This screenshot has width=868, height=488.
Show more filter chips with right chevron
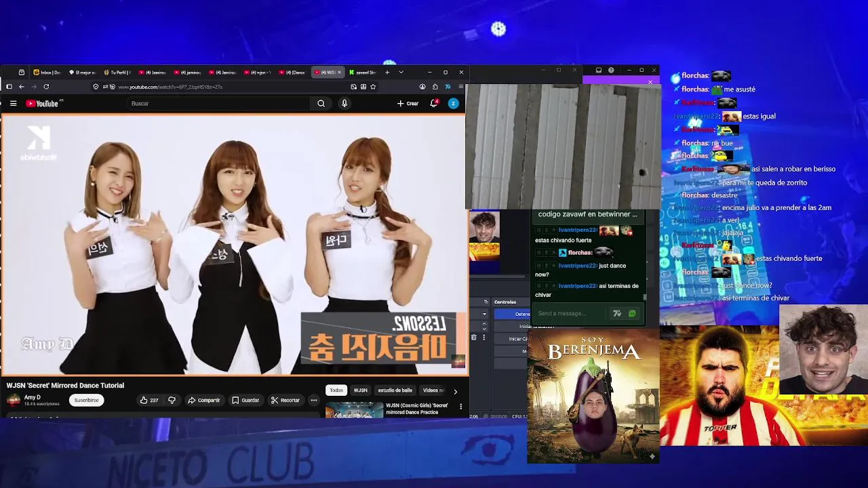click(455, 391)
